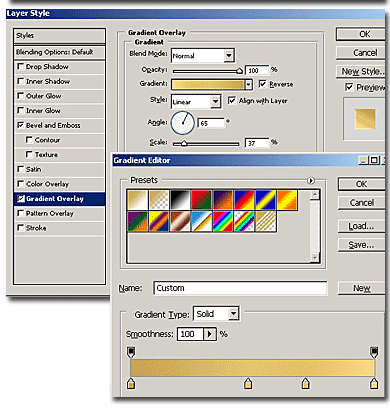Enable the Inner Glow effect checkbox
The width and height of the screenshot is (390, 409).
tap(21, 110)
